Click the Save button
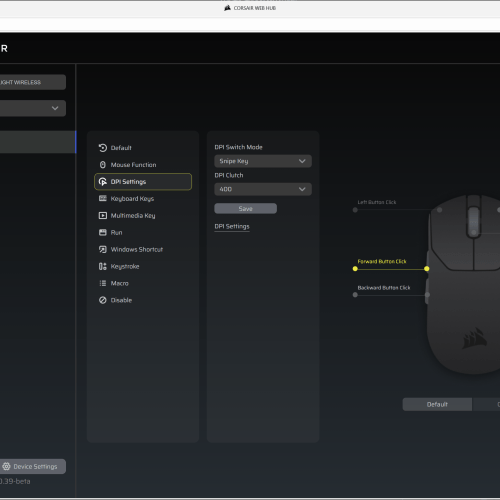 tap(245, 209)
